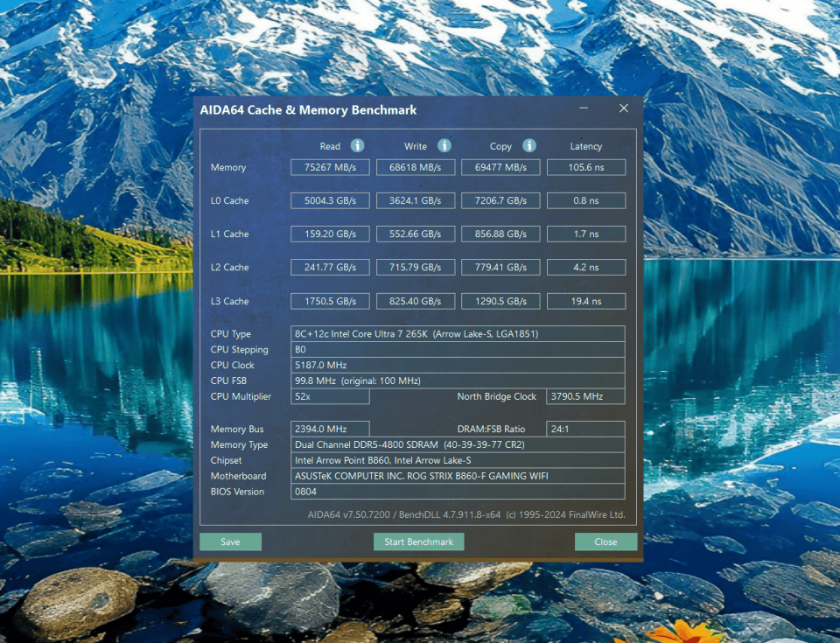Select L1 Cache Copy value 856.88 GB/s

(500, 234)
